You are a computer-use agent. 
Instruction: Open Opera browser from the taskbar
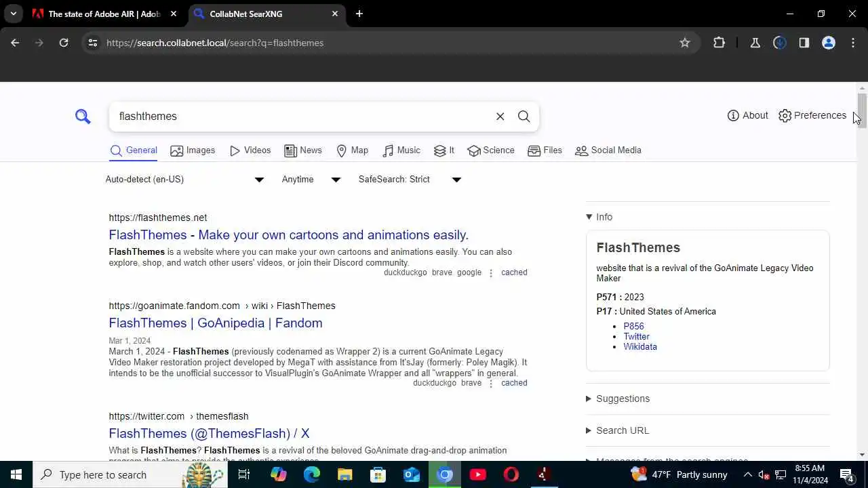(511, 474)
